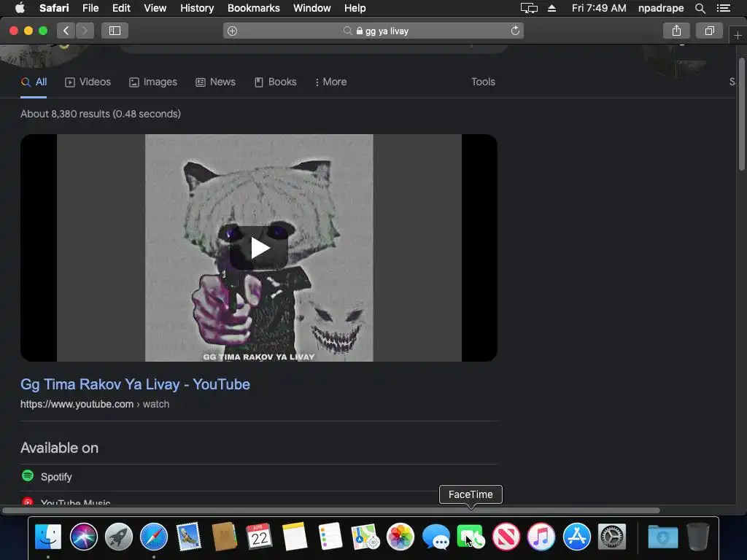Click the horizontal page scrollbar

[330, 510]
